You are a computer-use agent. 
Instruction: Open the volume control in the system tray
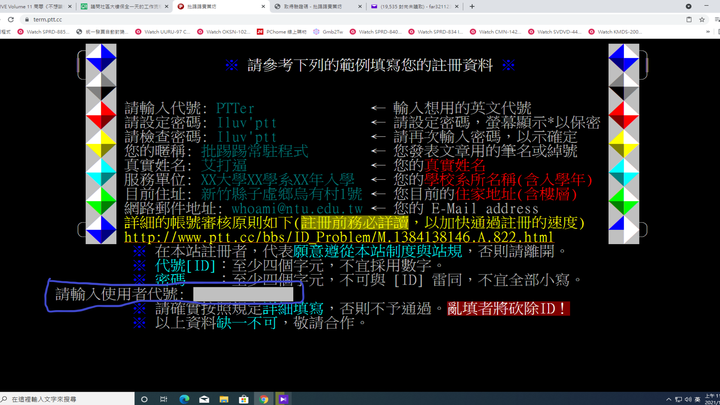coord(688,399)
